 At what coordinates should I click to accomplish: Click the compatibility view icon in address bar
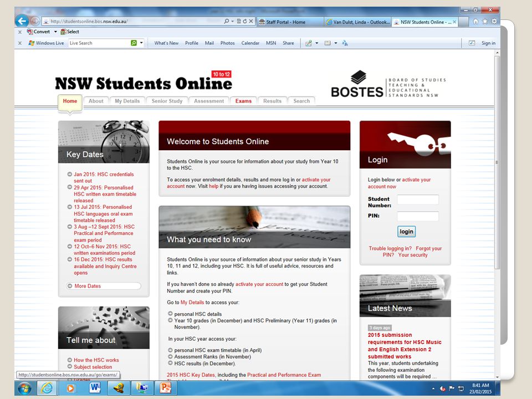[239, 21]
